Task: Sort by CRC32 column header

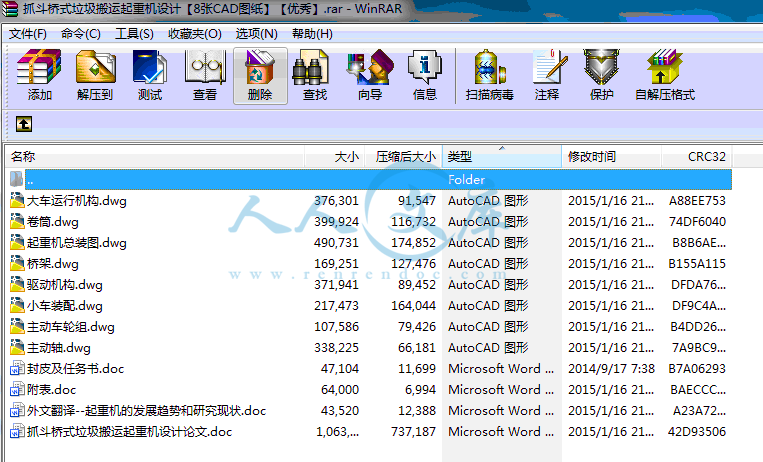Action: point(696,156)
